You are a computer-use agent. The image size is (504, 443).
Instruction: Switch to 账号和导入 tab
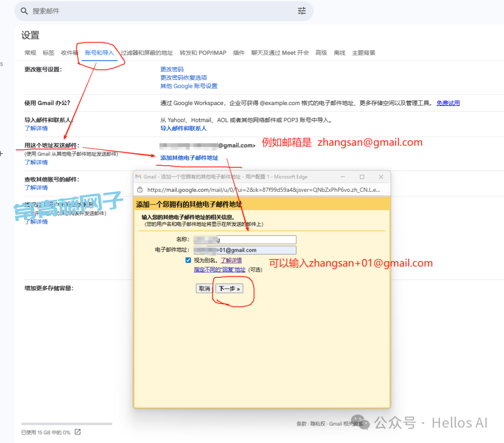pyautogui.click(x=99, y=53)
